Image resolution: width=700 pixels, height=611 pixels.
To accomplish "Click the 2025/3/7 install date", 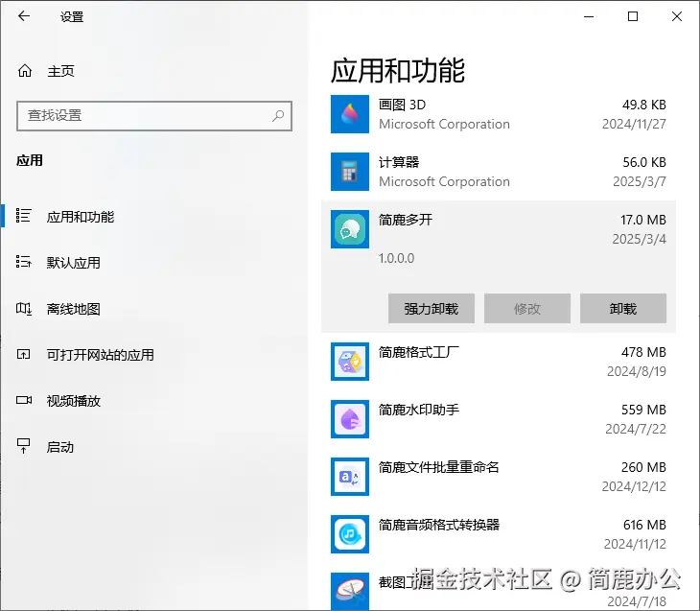I will (x=640, y=181).
